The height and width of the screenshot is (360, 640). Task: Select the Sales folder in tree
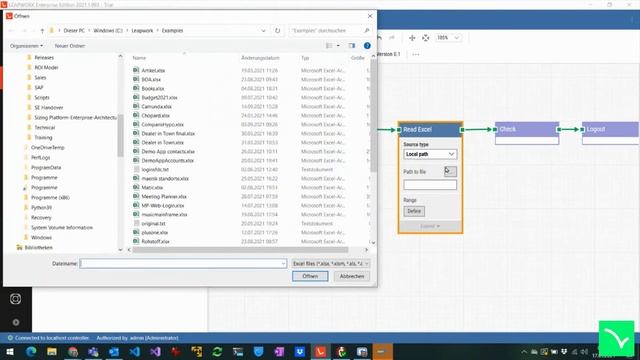pyautogui.click(x=40, y=78)
